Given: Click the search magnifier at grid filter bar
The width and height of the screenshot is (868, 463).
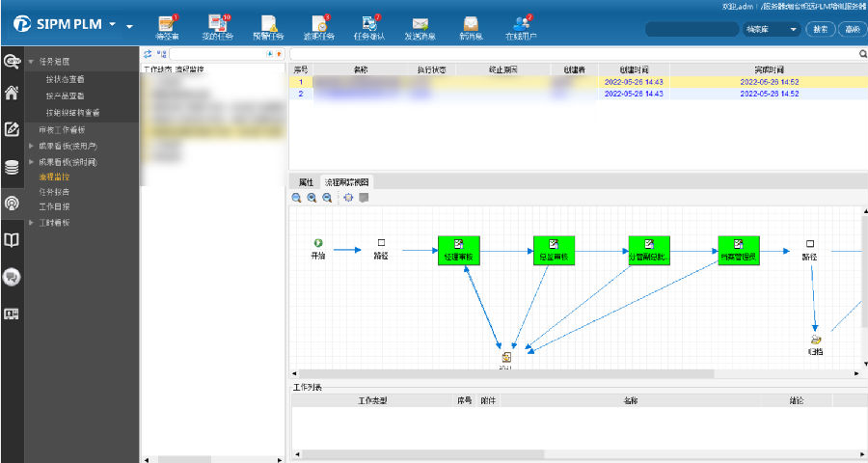Looking at the screenshot, I should click(862, 54).
